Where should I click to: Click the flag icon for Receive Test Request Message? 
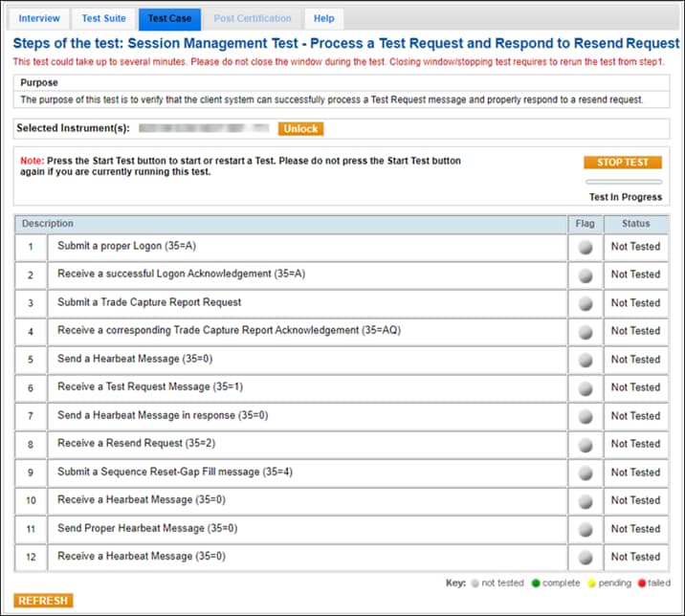pyautogui.click(x=585, y=387)
